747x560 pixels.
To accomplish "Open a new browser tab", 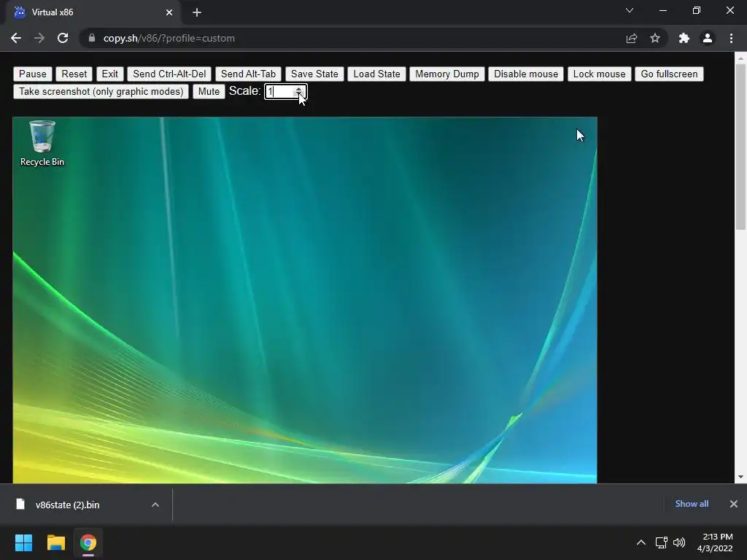I will click(197, 12).
